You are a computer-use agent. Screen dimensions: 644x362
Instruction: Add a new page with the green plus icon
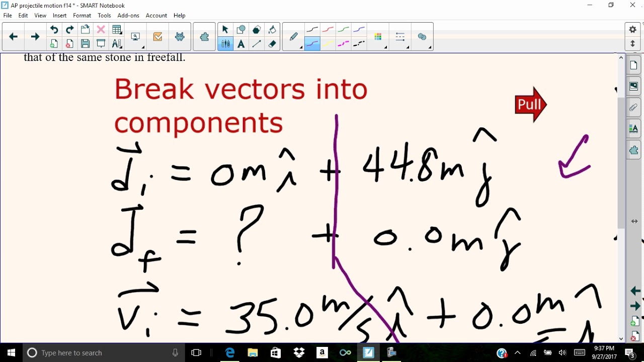(x=54, y=44)
